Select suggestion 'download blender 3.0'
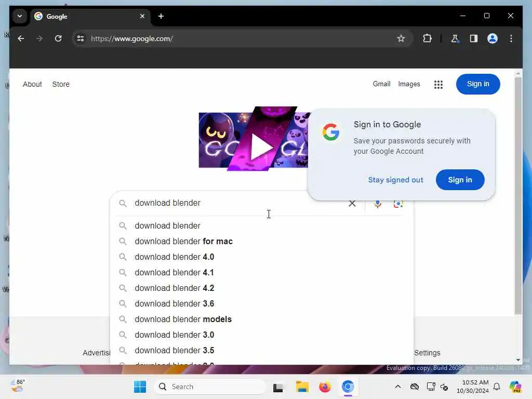Viewport: 532px width, 399px height. coord(262,335)
